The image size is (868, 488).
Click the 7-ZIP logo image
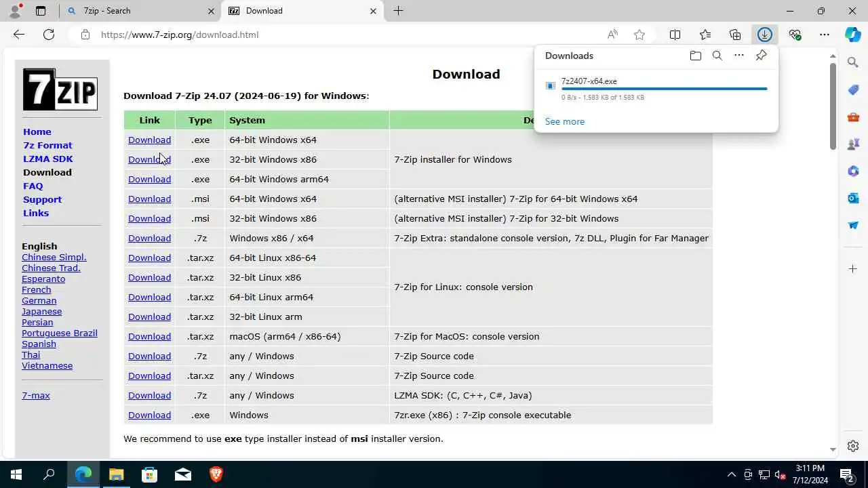(60, 89)
